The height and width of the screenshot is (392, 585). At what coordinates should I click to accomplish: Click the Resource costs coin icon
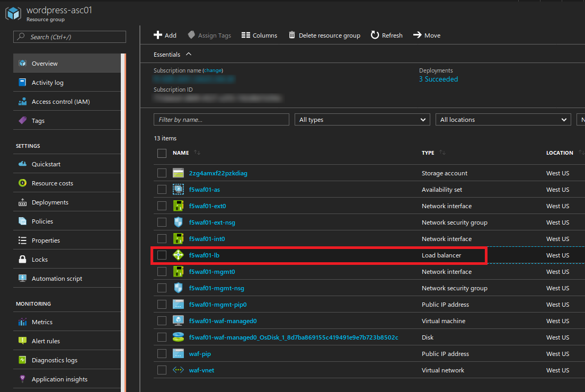pos(22,183)
